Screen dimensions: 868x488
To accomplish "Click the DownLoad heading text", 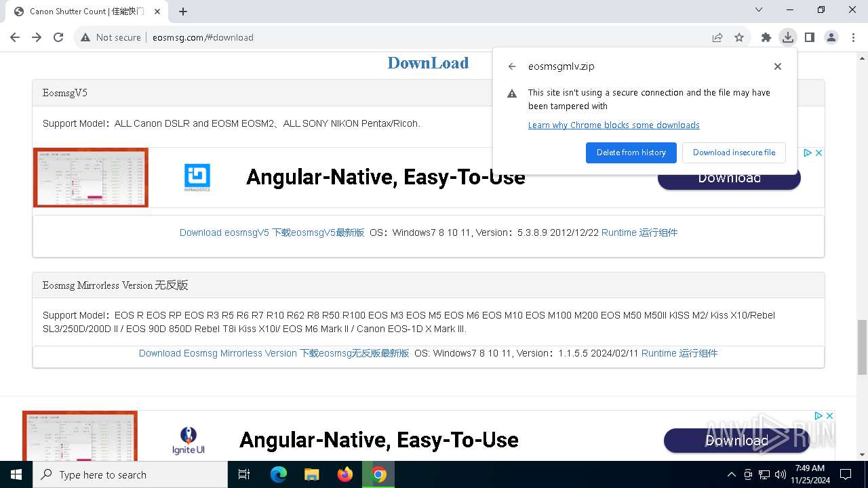I will (428, 63).
